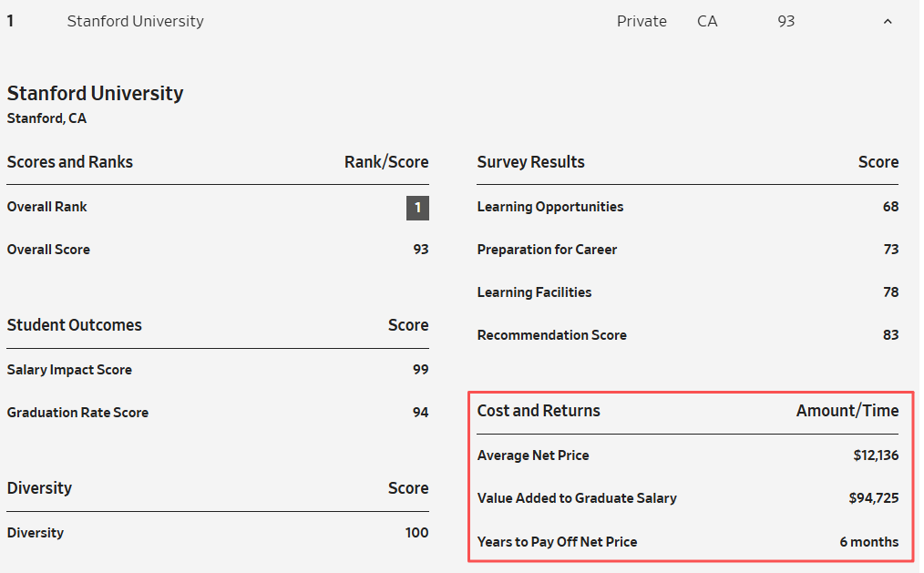Click the Years to Pay Off Net Price label
924x573 pixels.
tap(557, 542)
